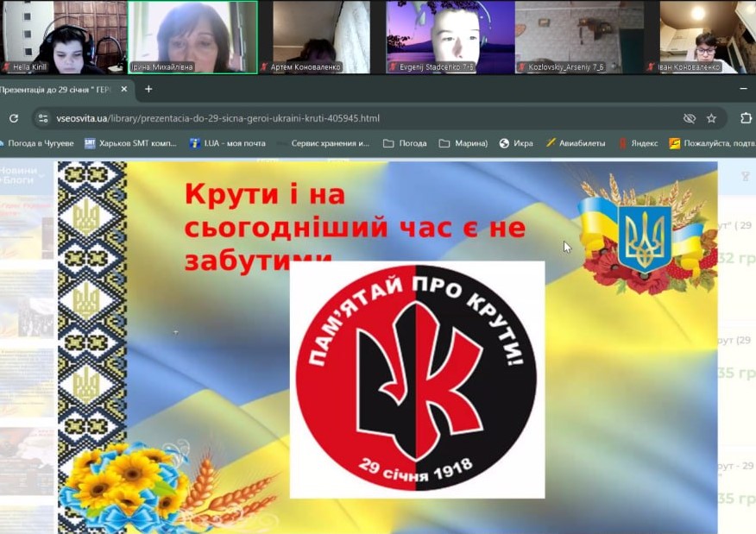
Task: Select Evgenij Stadcenko 7-Б video tile
Action: pos(450,36)
